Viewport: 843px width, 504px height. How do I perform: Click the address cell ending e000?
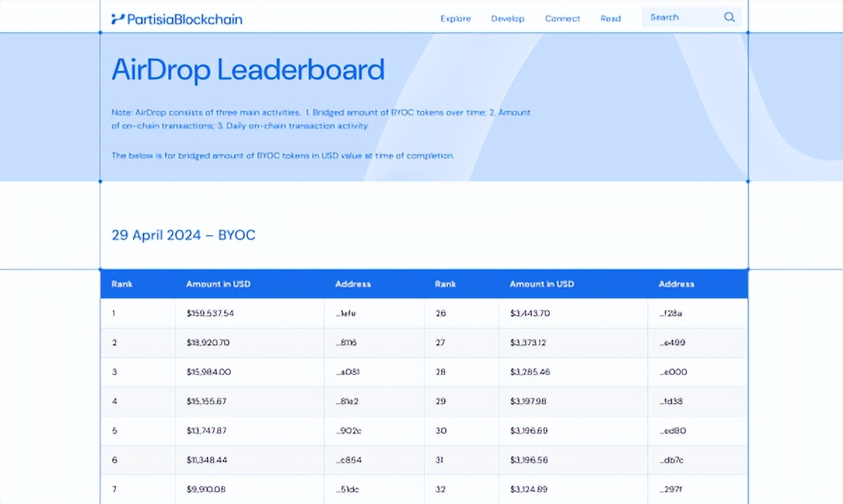coord(698,372)
